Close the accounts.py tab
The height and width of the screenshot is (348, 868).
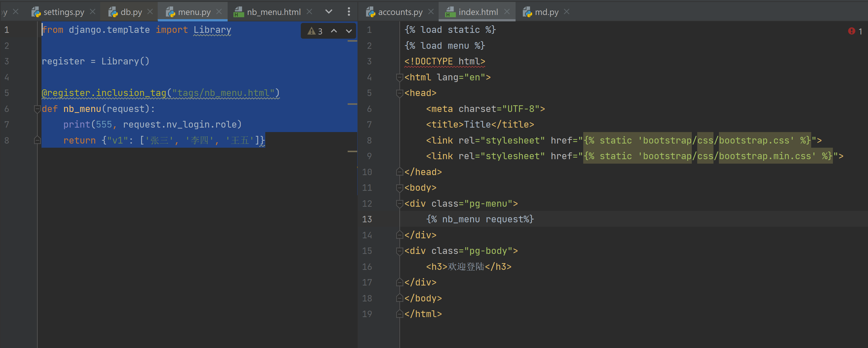[431, 12]
